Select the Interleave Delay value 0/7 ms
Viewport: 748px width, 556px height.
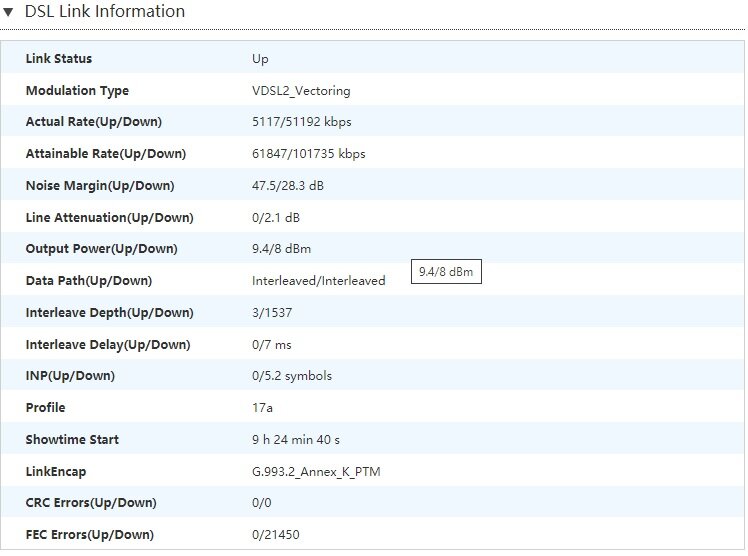pyautogui.click(x=271, y=345)
